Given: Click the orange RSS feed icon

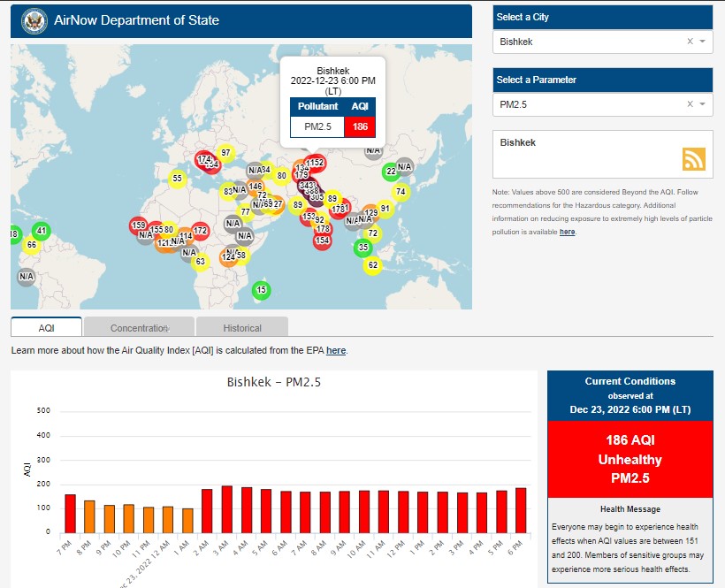Looking at the screenshot, I should click(x=694, y=158).
